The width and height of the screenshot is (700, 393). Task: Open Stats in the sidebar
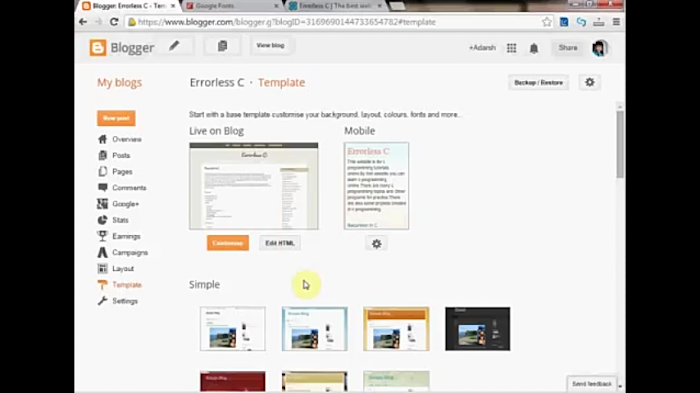tap(121, 220)
